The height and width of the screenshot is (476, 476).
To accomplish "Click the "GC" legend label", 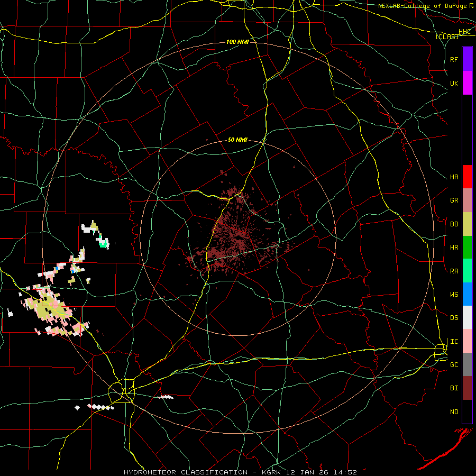I will [x=454, y=365].
